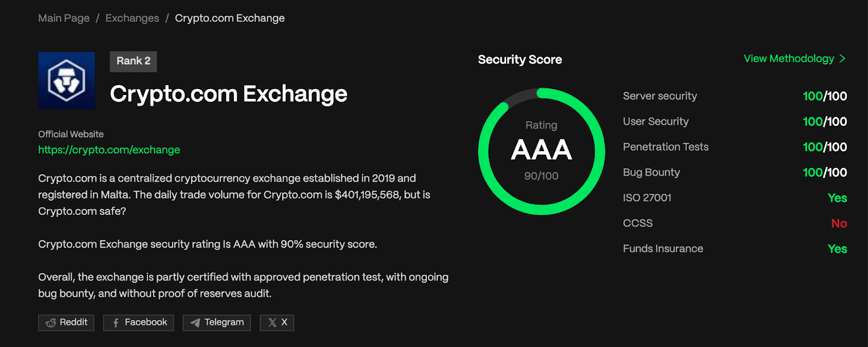
Task: Click the AAA rating circular gauge
Action: pos(541,151)
